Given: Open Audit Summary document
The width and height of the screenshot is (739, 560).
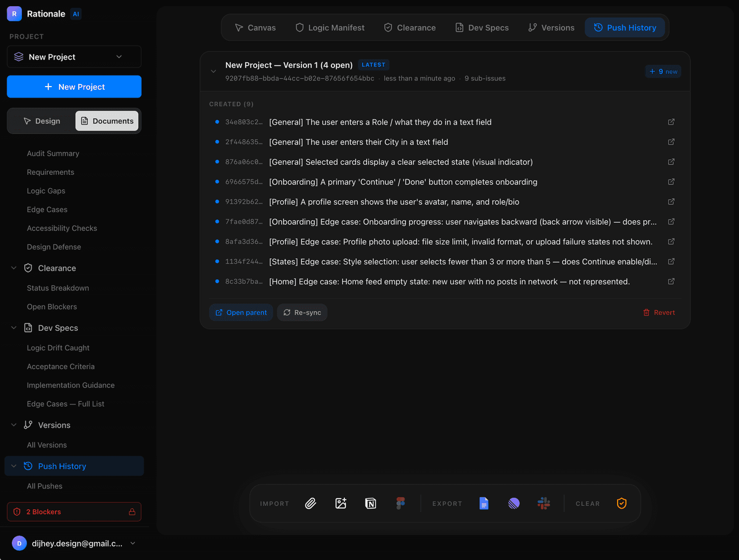Looking at the screenshot, I should coord(53,153).
